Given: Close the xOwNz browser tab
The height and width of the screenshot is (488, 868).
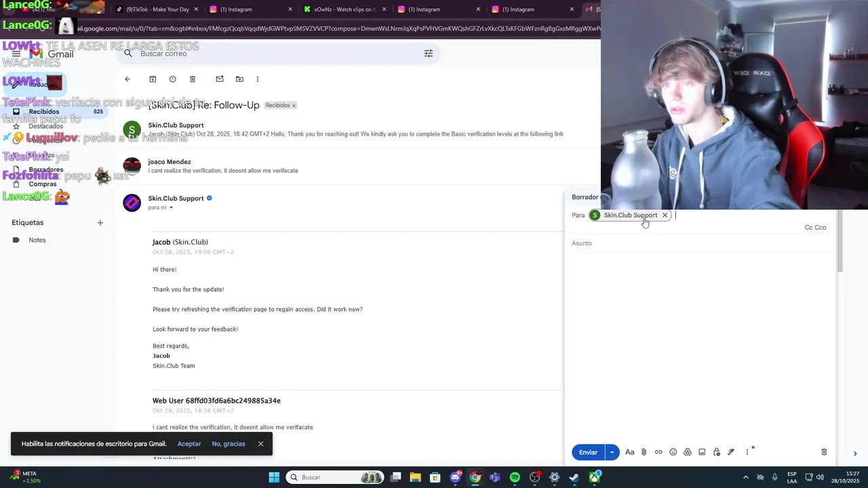Looking at the screenshot, I should 384,9.
